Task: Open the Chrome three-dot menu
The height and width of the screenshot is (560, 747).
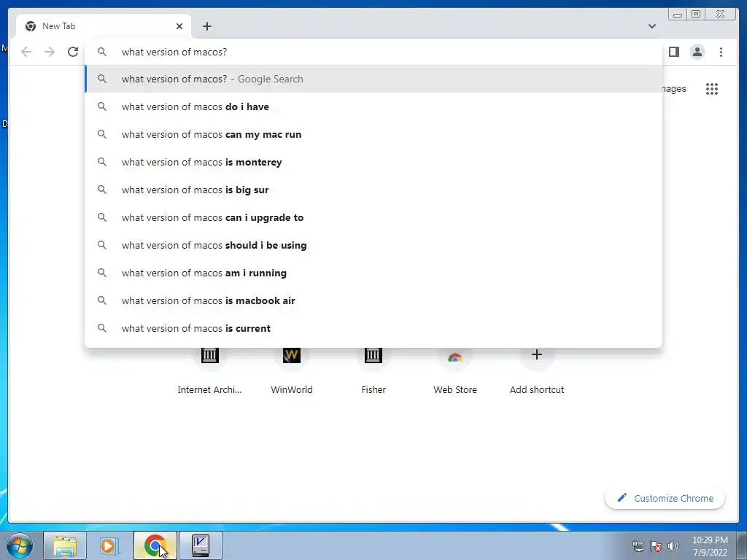Action: [x=721, y=52]
